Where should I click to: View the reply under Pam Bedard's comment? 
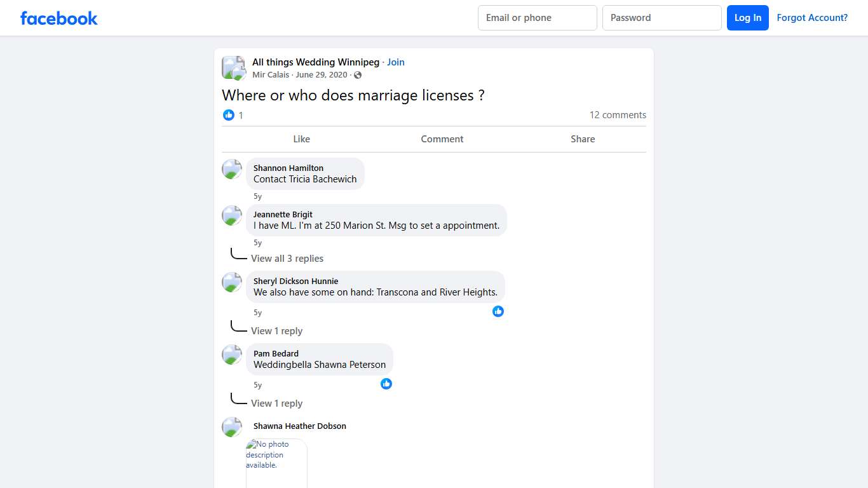(x=277, y=403)
